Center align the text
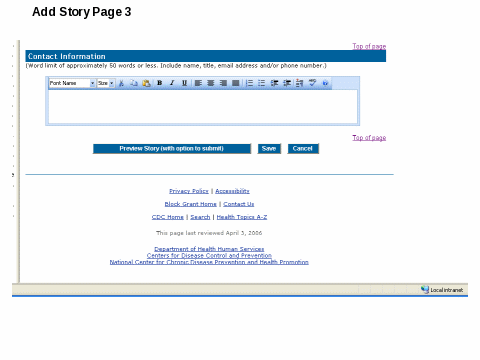This screenshot has height=360, width=480. 211,83
